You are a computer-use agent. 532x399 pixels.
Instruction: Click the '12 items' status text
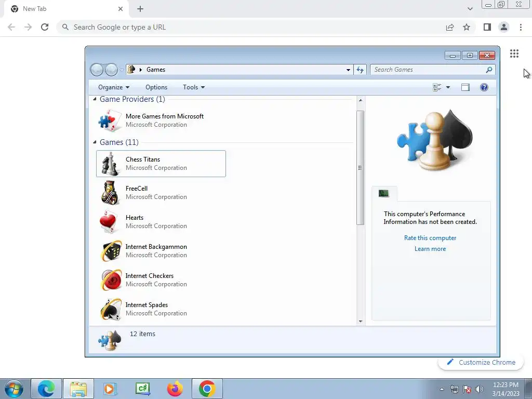(x=142, y=334)
